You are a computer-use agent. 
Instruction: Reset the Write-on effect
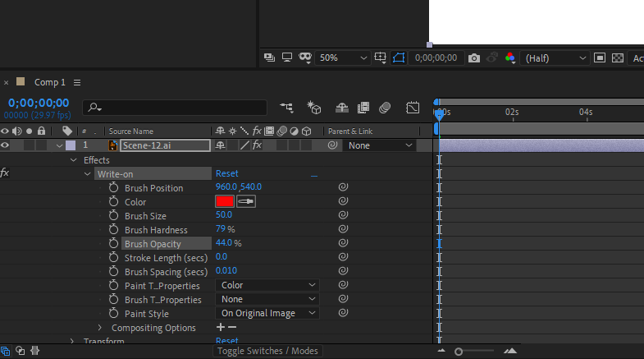coord(227,173)
